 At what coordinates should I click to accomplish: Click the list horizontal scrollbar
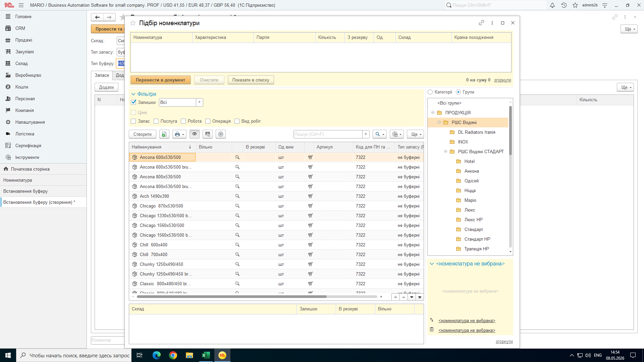(231, 297)
